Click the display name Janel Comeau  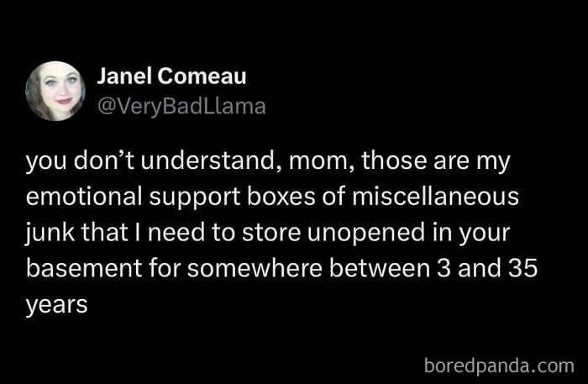tap(171, 76)
